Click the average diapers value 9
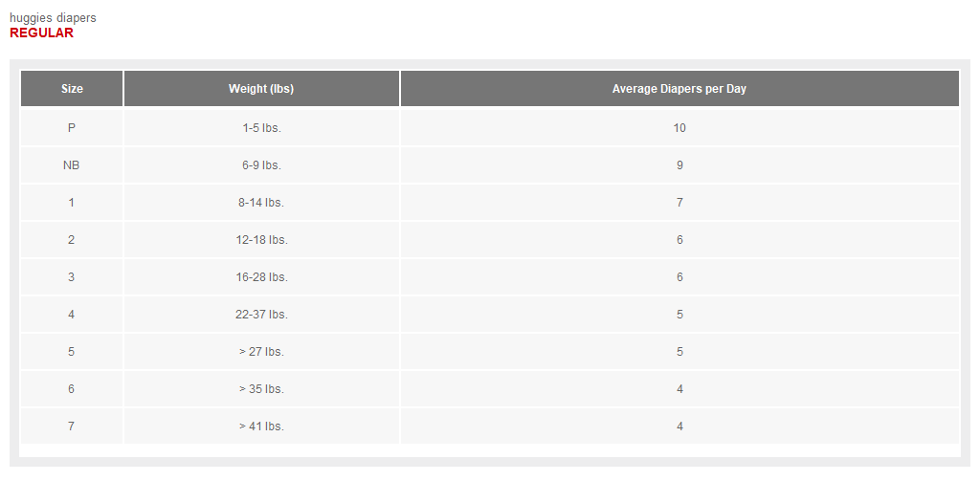The width and height of the screenshot is (980, 481). (x=679, y=164)
